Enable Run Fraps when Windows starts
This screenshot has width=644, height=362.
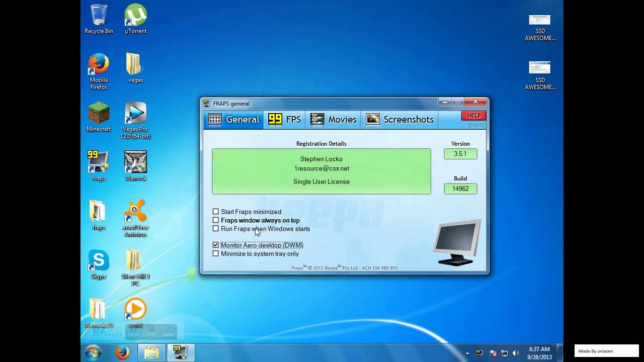click(216, 229)
